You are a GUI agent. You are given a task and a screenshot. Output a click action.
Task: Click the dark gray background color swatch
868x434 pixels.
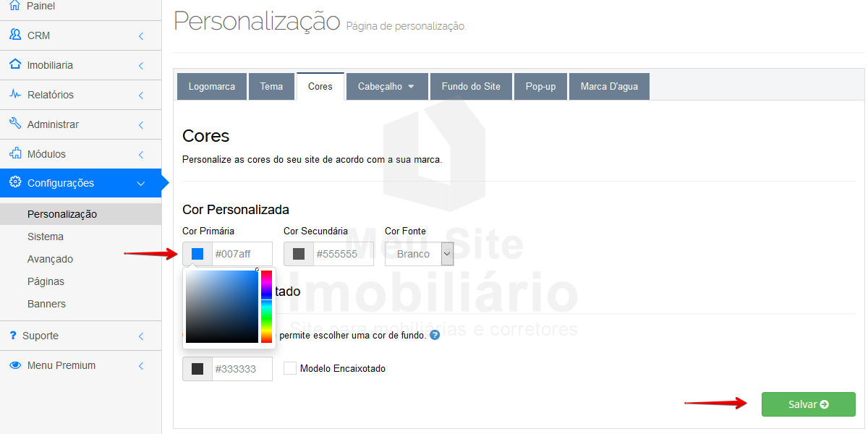(x=197, y=369)
